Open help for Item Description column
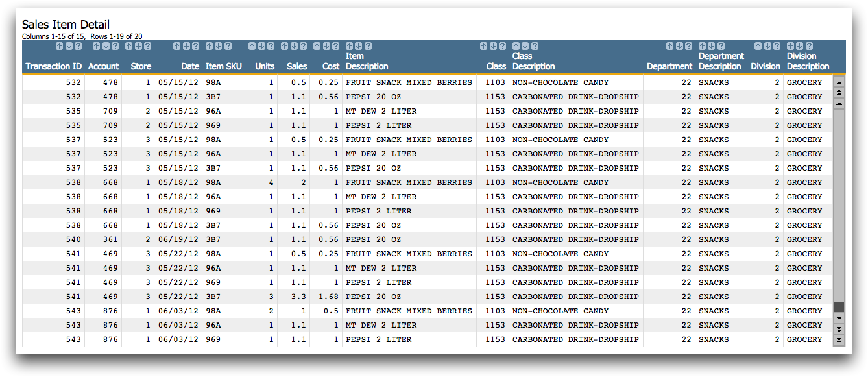 368,46
